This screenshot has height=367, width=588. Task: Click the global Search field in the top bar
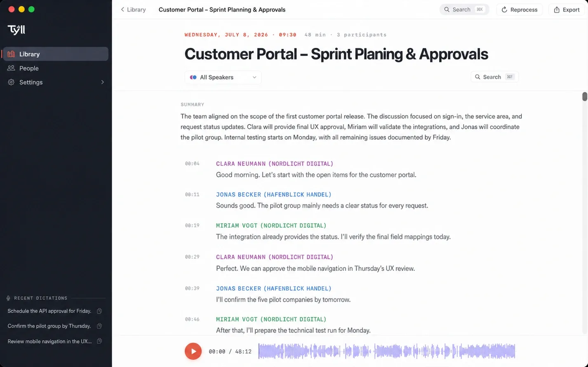click(464, 9)
